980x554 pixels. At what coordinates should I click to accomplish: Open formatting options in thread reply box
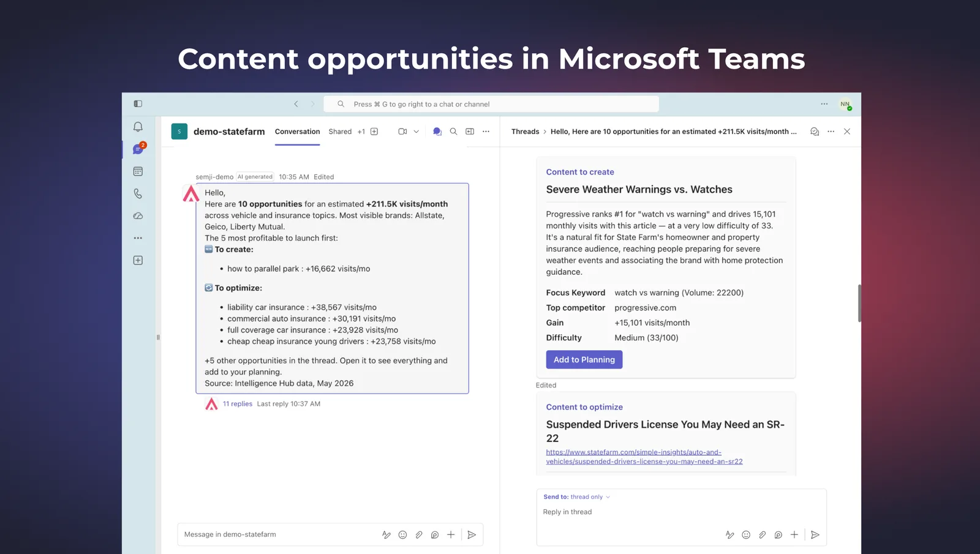click(729, 535)
